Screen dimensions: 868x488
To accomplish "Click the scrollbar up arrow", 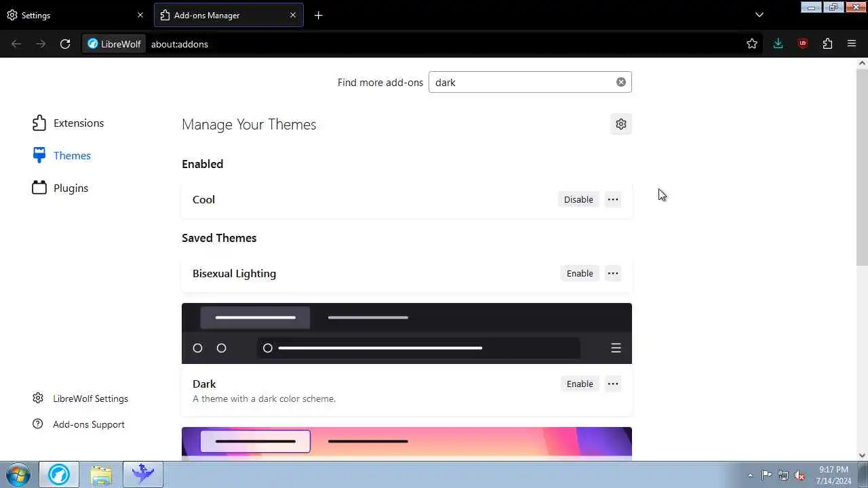I will point(862,63).
